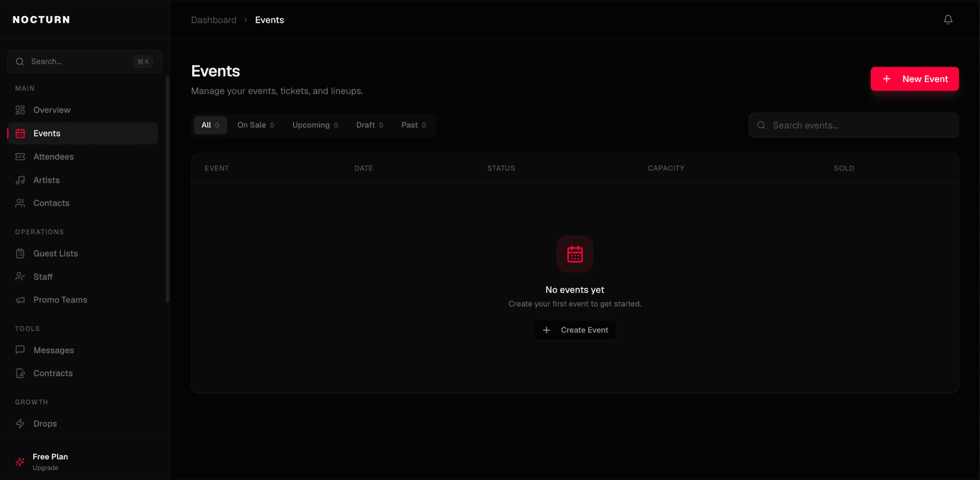The image size is (980, 480).
Task: Click the Promo Teams megaphone icon
Action: point(20,300)
